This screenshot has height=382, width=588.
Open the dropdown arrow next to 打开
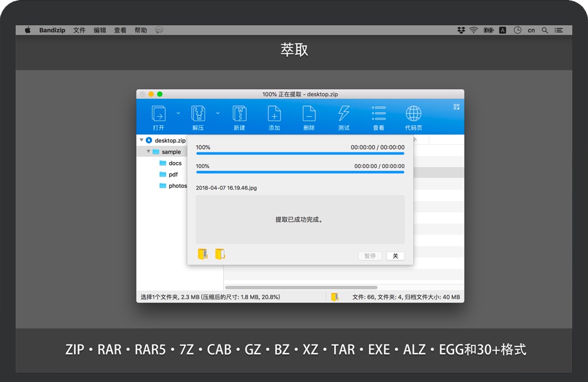point(178,113)
